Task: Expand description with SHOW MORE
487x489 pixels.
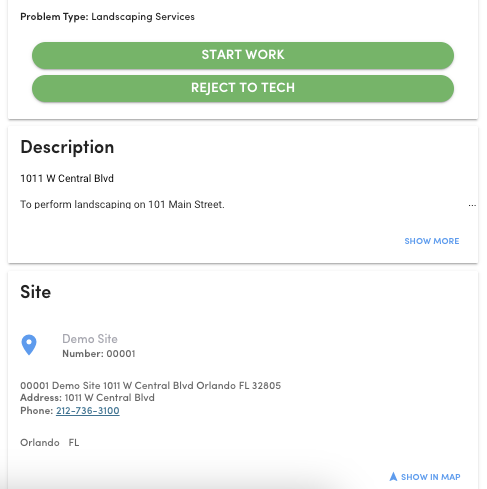Action: point(432,241)
